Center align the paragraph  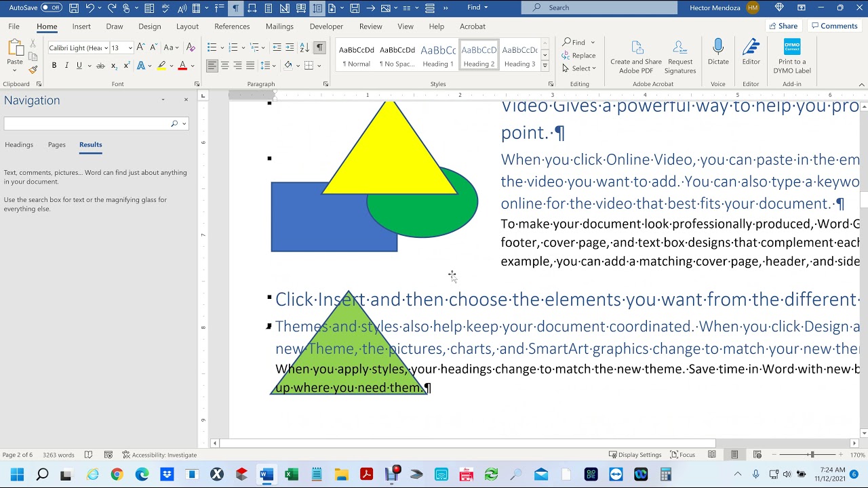pos(224,66)
